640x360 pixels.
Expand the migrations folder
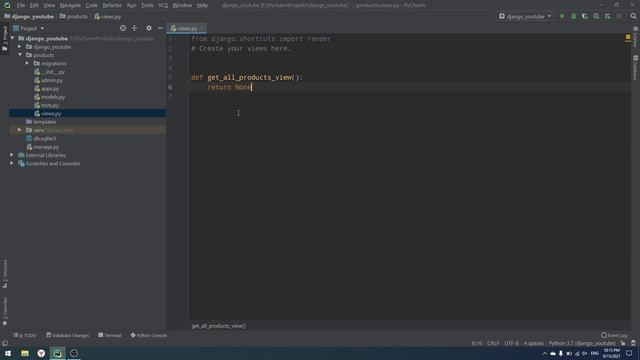[x=27, y=64]
